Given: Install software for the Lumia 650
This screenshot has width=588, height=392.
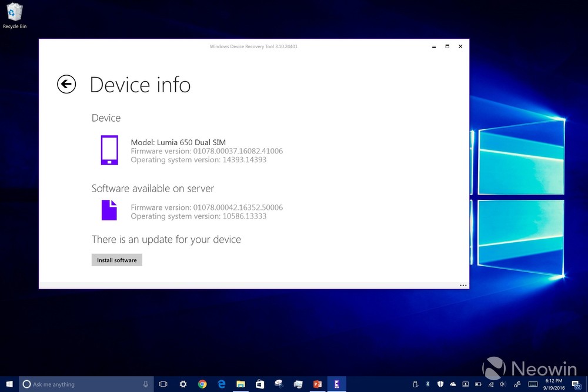Looking at the screenshot, I should [x=116, y=260].
